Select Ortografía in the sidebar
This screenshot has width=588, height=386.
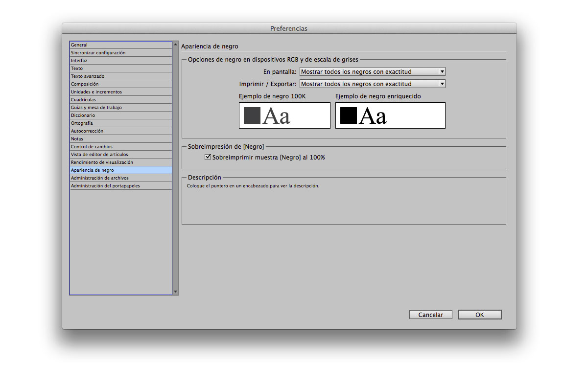pyautogui.click(x=121, y=123)
